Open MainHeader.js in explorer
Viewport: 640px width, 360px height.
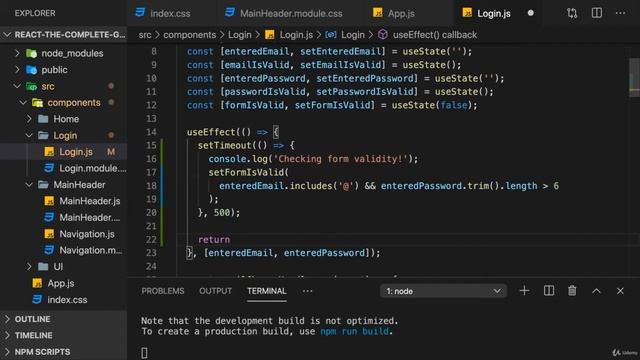tap(90, 201)
